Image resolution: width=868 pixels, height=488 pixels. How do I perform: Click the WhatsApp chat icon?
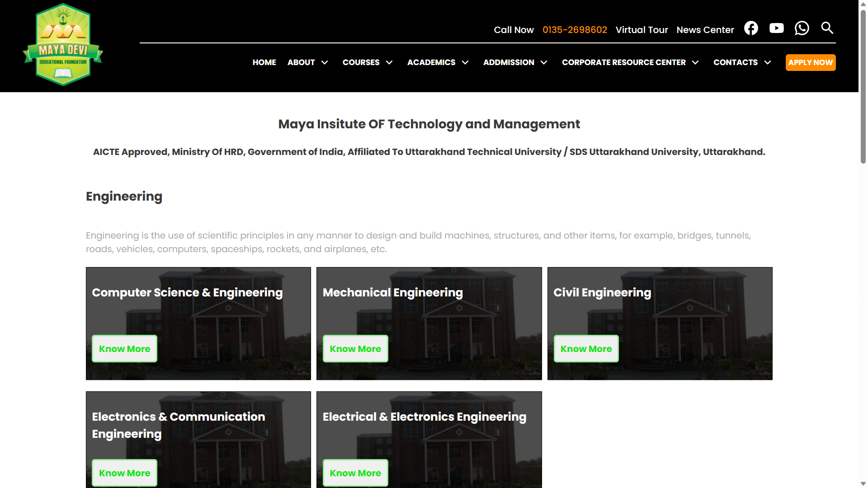pyautogui.click(x=802, y=28)
